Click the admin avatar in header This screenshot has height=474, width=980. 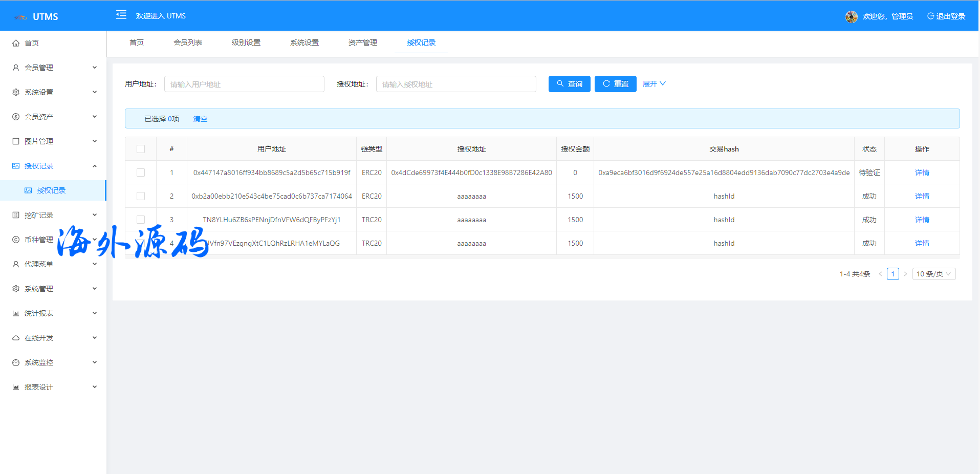pos(851,16)
